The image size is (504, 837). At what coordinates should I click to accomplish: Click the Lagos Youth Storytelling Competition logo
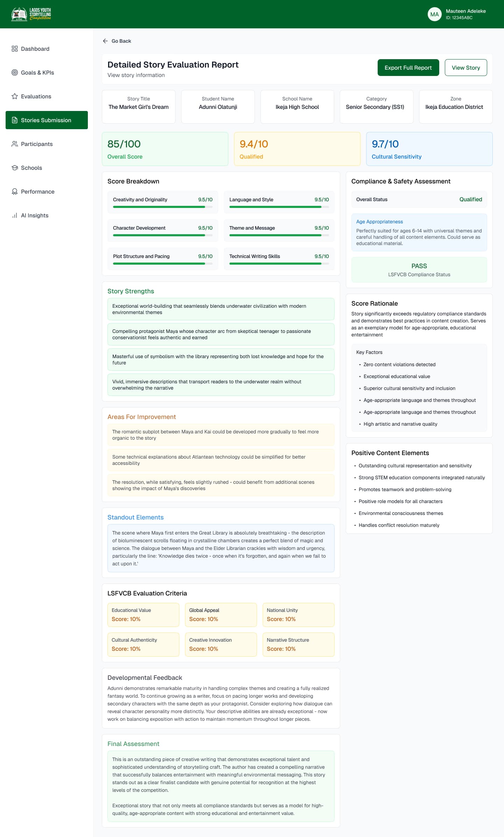[x=31, y=14]
